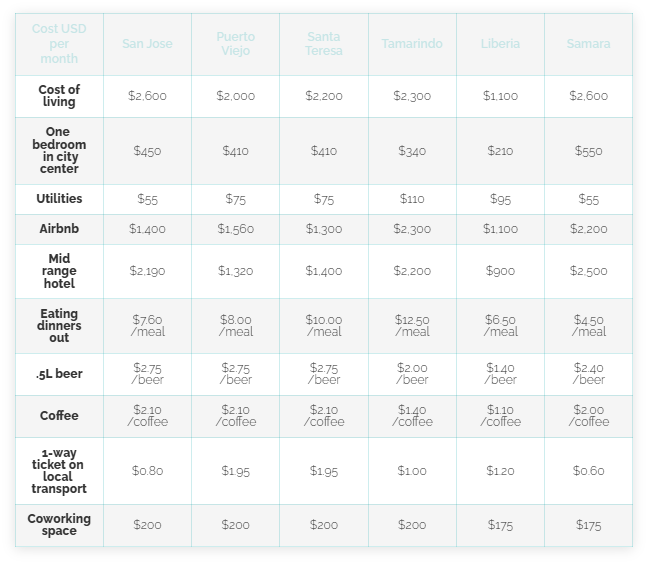This screenshot has width=647, height=569.
Task: Click the Eating dinners out row label
Action: point(59,326)
